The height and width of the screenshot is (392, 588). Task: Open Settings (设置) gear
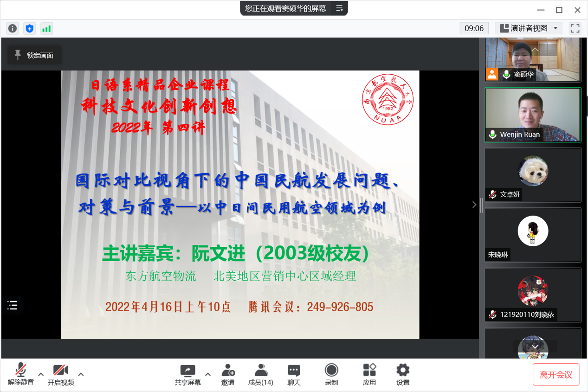click(x=403, y=374)
